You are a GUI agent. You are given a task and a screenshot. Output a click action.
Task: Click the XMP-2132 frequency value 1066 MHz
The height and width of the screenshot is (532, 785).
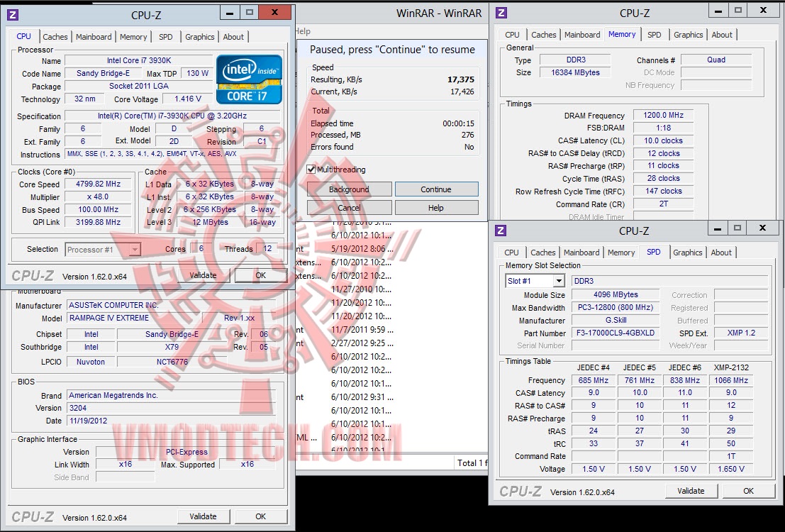(x=731, y=380)
